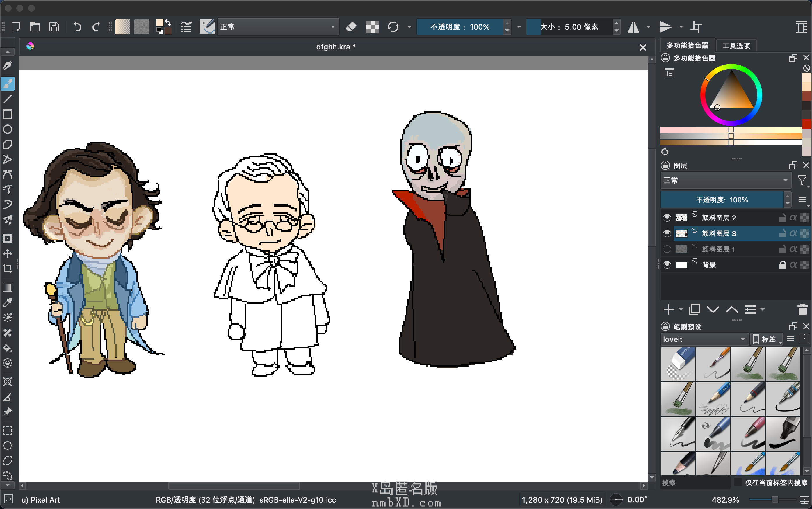Viewport: 812px width, 509px height.
Task: Choose the Fill bucket tool
Action: (8, 348)
